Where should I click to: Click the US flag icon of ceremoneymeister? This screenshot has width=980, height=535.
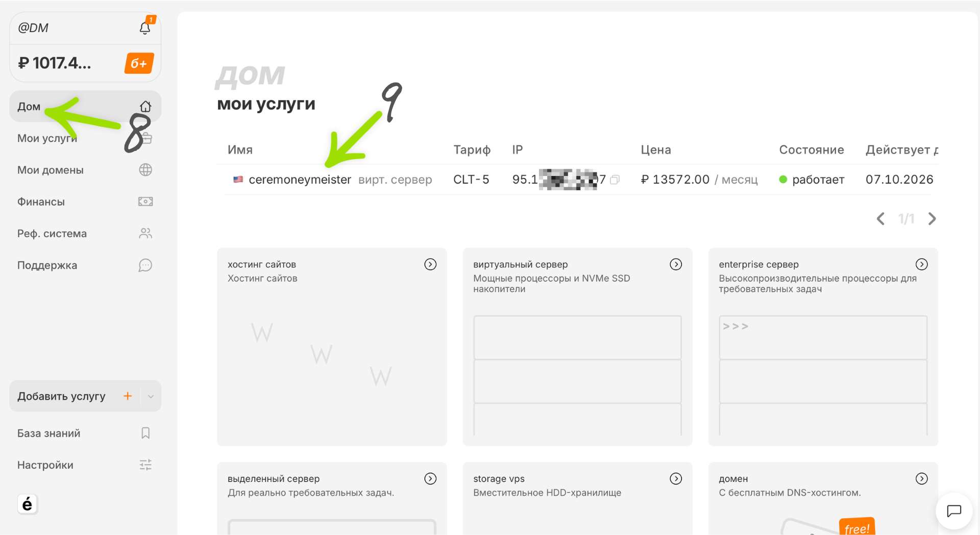[x=238, y=180]
